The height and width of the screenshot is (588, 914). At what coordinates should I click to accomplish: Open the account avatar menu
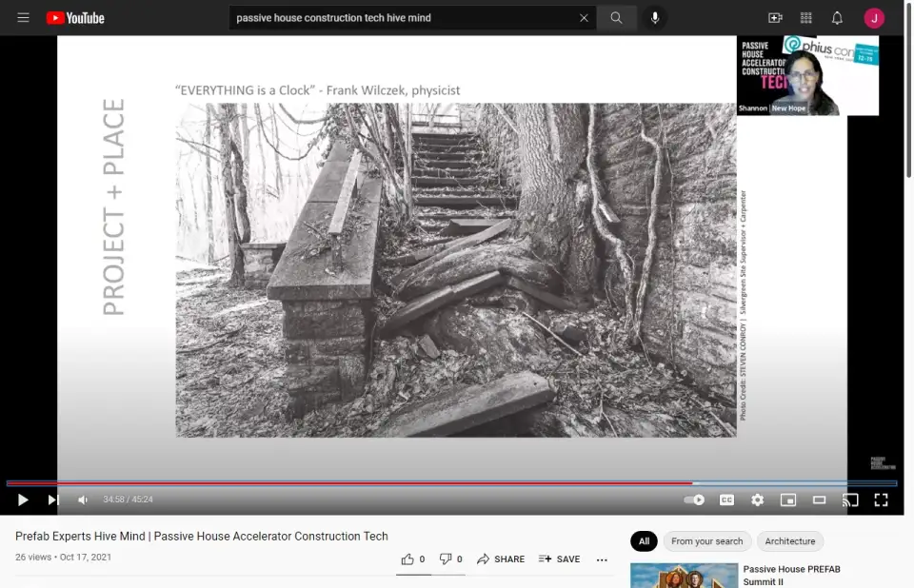(x=874, y=18)
